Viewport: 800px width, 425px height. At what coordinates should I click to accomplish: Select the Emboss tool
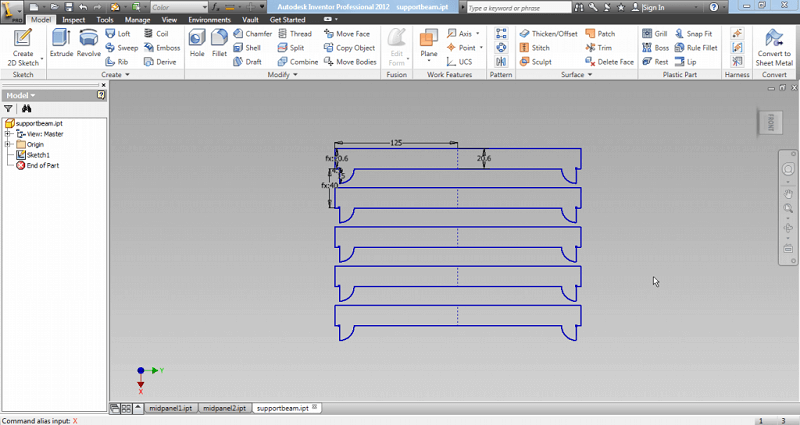click(162, 48)
